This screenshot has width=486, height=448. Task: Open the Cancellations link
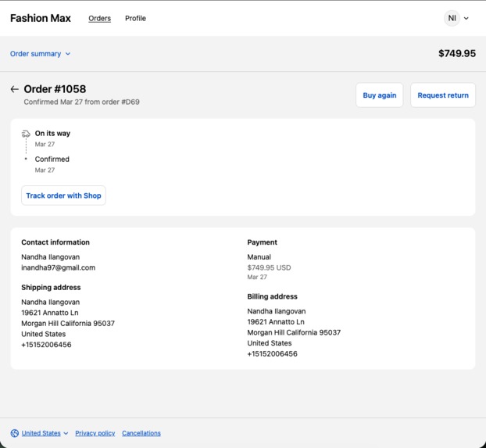click(x=141, y=433)
